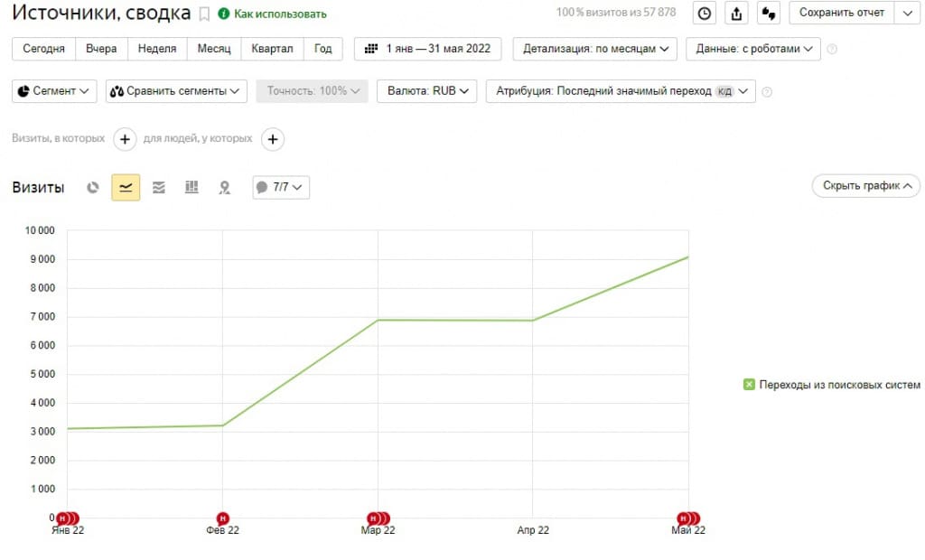Select the Квартал period tab

[272, 49]
